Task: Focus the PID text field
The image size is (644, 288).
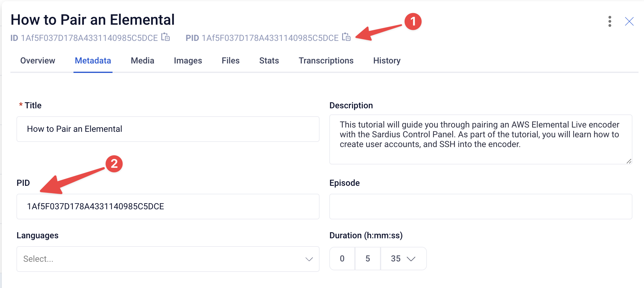Action: click(x=168, y=207)
